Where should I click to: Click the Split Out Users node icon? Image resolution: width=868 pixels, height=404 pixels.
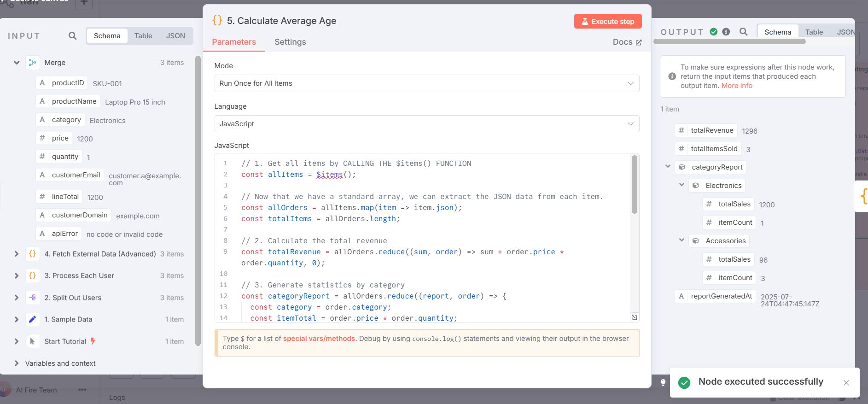pyautogui.click(x=32, y=297)
